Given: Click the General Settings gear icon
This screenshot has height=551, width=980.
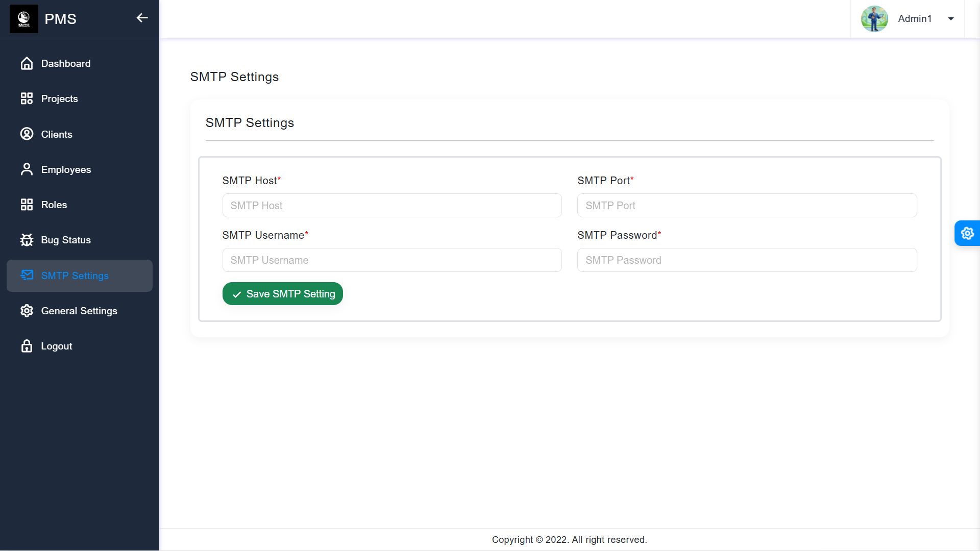Looking at the screenshot, I should click(x=27, y=311).
